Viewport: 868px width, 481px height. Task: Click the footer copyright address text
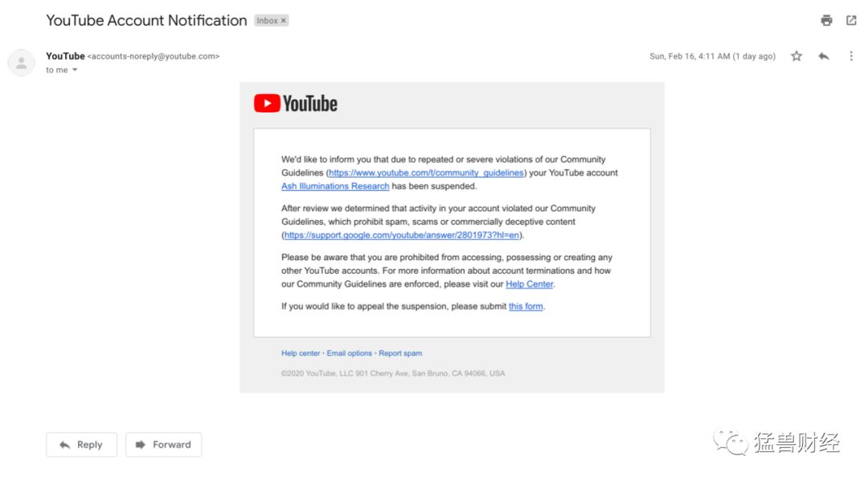[x=393, y=373]
